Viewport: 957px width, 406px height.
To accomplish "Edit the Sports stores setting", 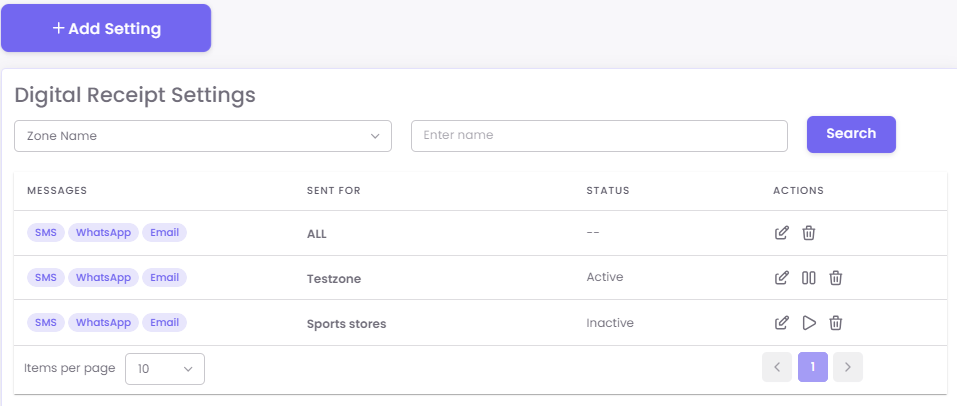I will [782, 323].
